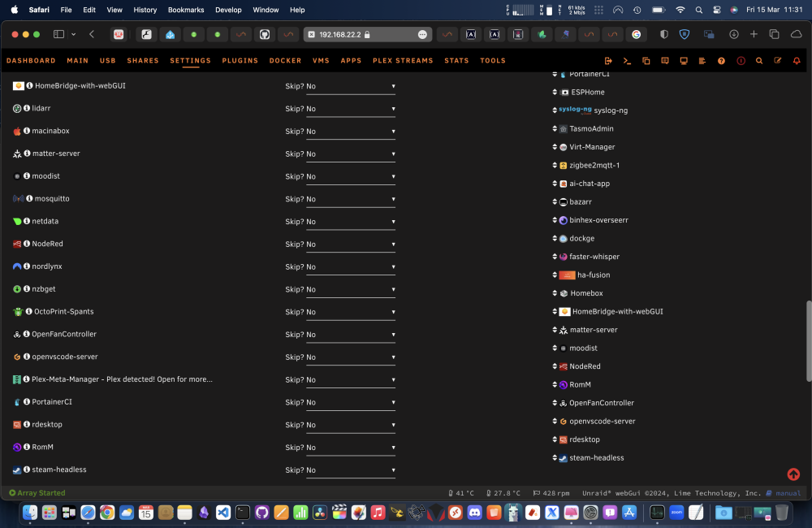
Task: Click the OctoPrint-Spants container icon
Action: [x=18, y=312]
